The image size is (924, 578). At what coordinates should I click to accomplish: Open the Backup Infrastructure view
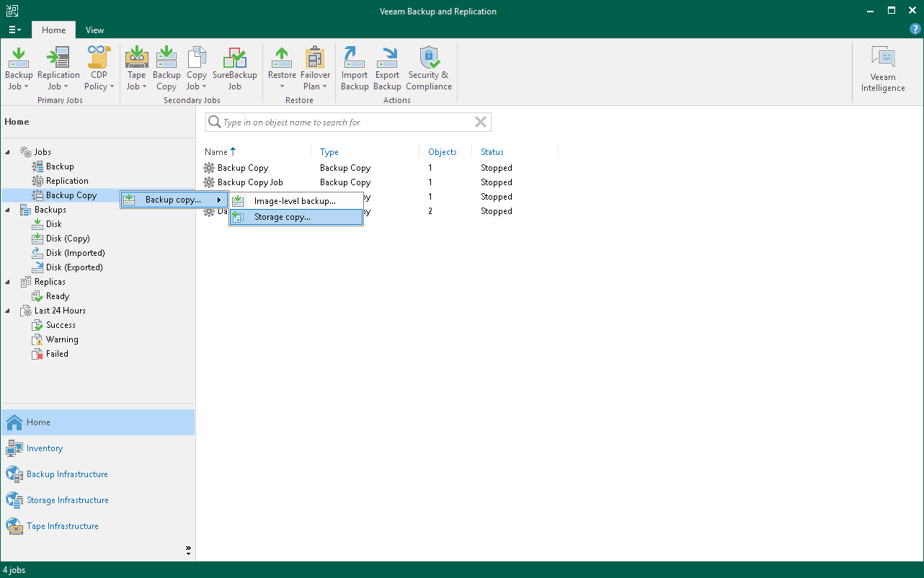67,474
